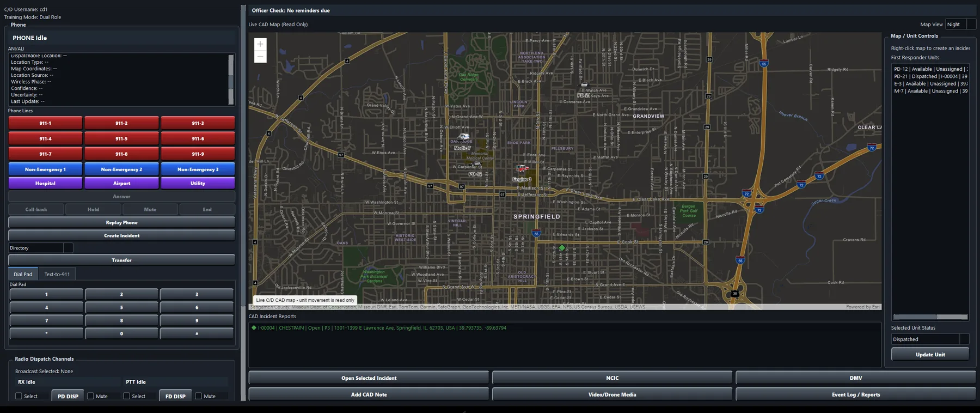The height and width of the screenshot is (413, 980).
Task: Click the Create Incident button
Action: 121,236
